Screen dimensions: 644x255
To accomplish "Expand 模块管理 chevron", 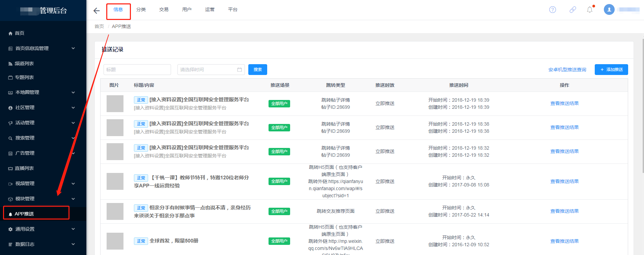I will click(73, 199).
